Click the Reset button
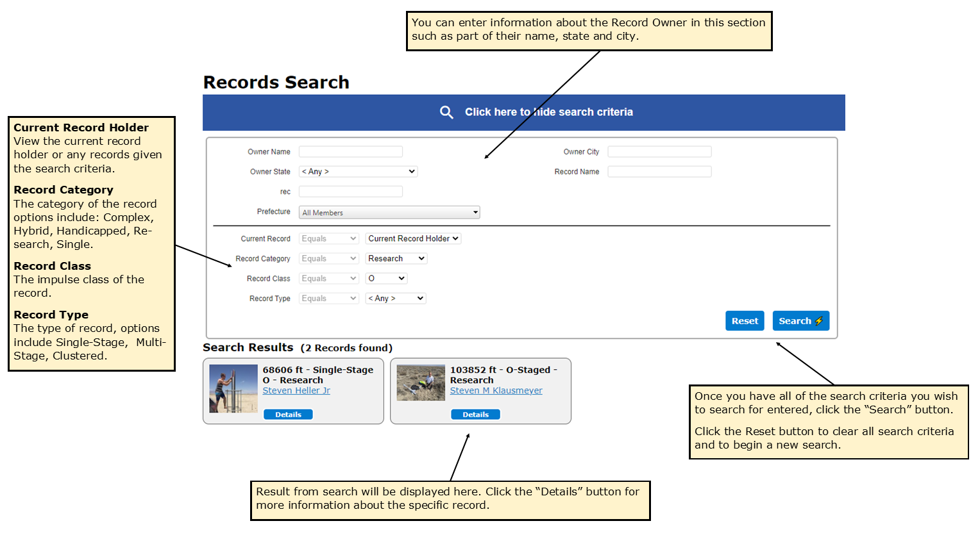980x537 pixels. coord(745,320)
